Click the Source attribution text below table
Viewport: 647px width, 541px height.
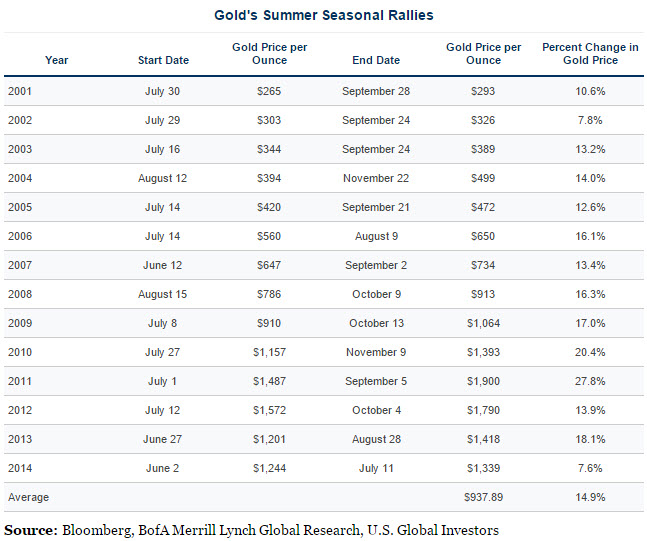(x=251, y=529)
